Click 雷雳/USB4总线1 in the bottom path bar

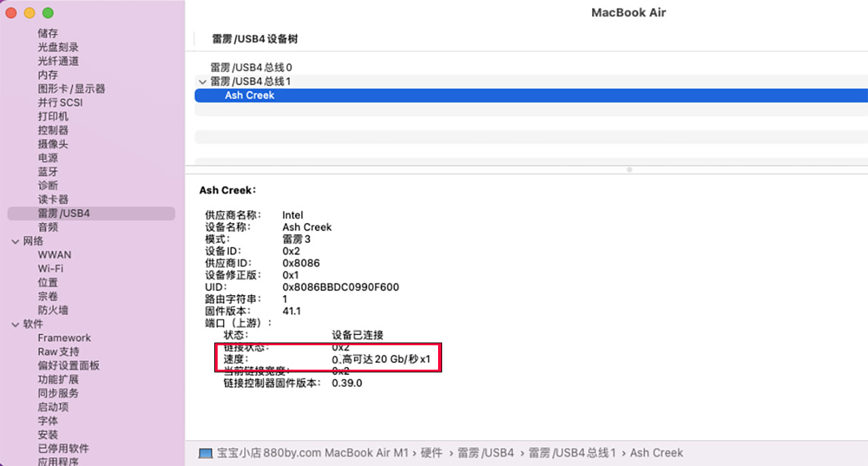(572, 453)
